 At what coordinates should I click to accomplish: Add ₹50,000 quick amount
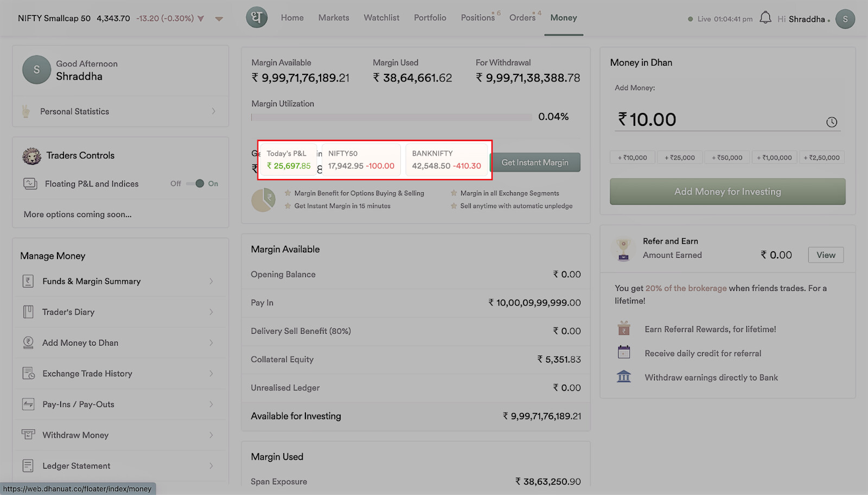click(x=727, y=157)
